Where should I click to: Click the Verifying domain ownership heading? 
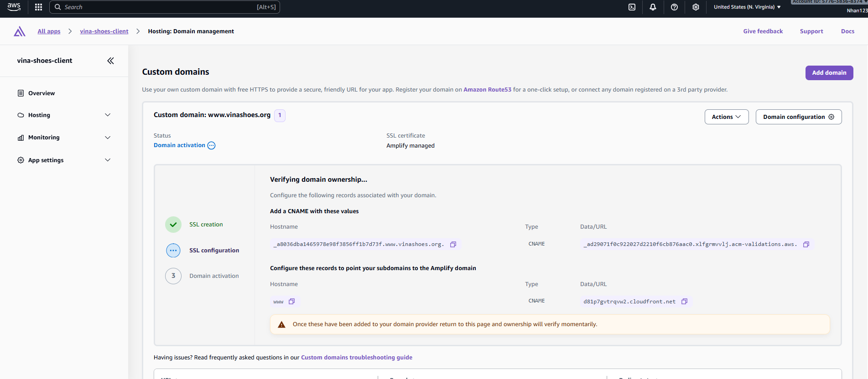[318, 179]
